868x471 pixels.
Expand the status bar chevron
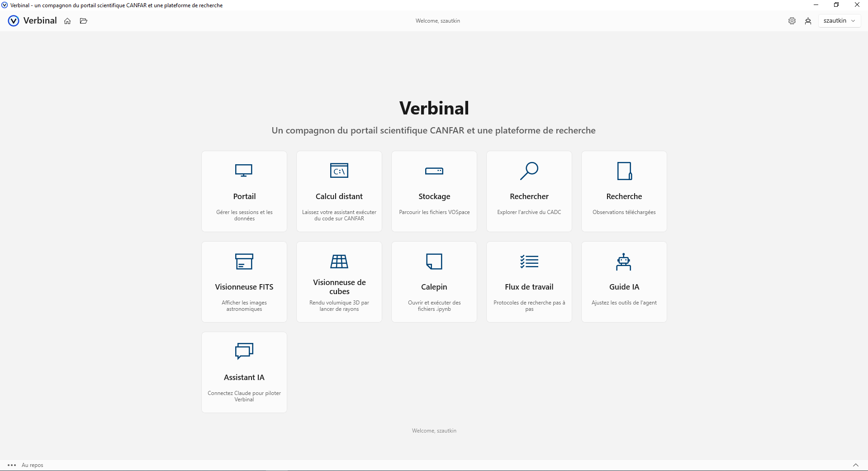pyautogui.click(x=856, y=465)
